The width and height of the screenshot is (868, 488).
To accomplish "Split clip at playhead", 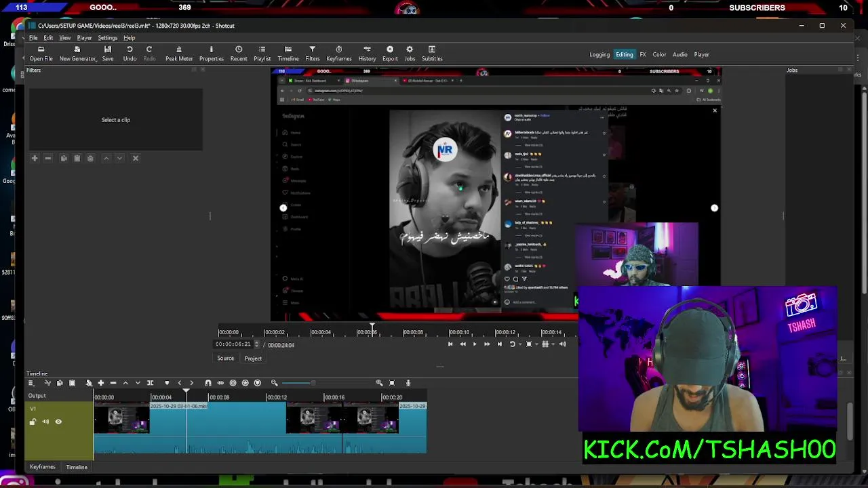I will (x=150, y=383).
